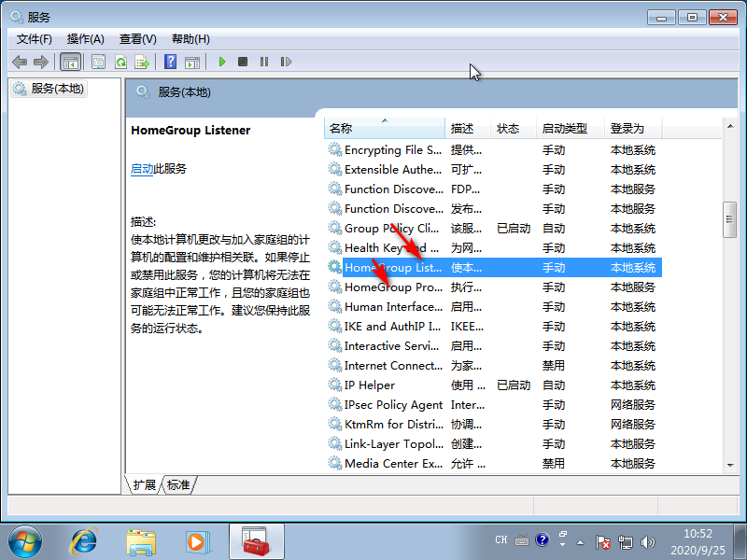Stop the service with the stop icon
The width and height of the screenshot is (747, 560).
(x=244, y=62)
